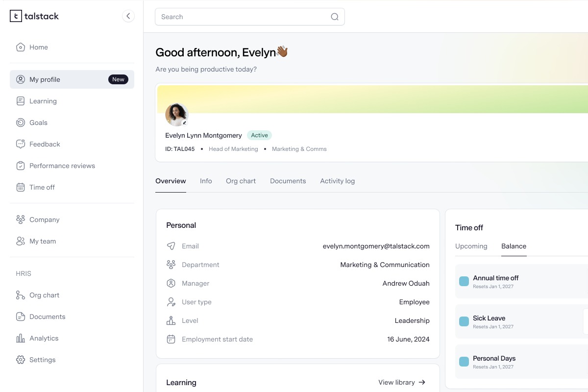588x392 pixels.
Task: Click Evelyn's profile avatar photo
Action: (176, 115)
